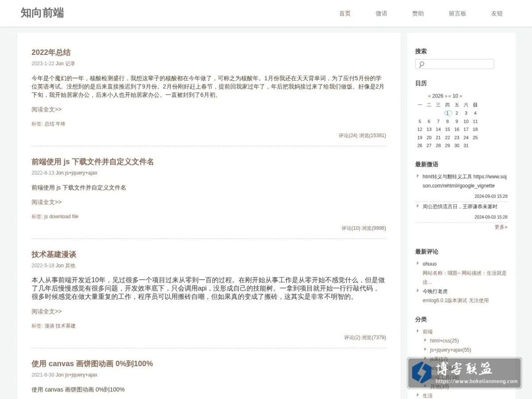Click the 漫谈 tag link
This screenshot has width=532, height=399.
[x=49, y=326]
